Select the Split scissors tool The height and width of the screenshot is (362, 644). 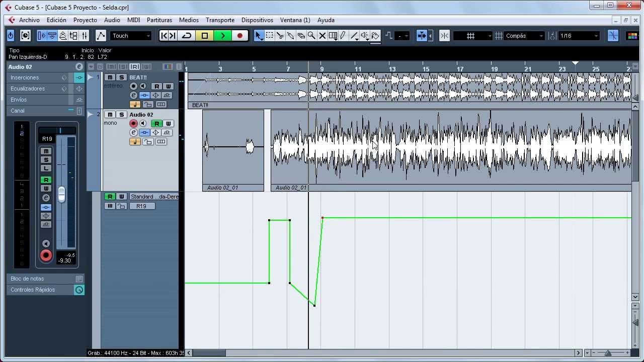(x=280, y=36)
